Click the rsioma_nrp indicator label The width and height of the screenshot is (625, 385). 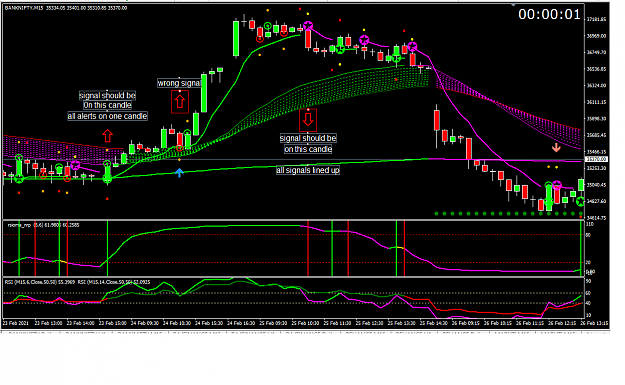point(43,225)
